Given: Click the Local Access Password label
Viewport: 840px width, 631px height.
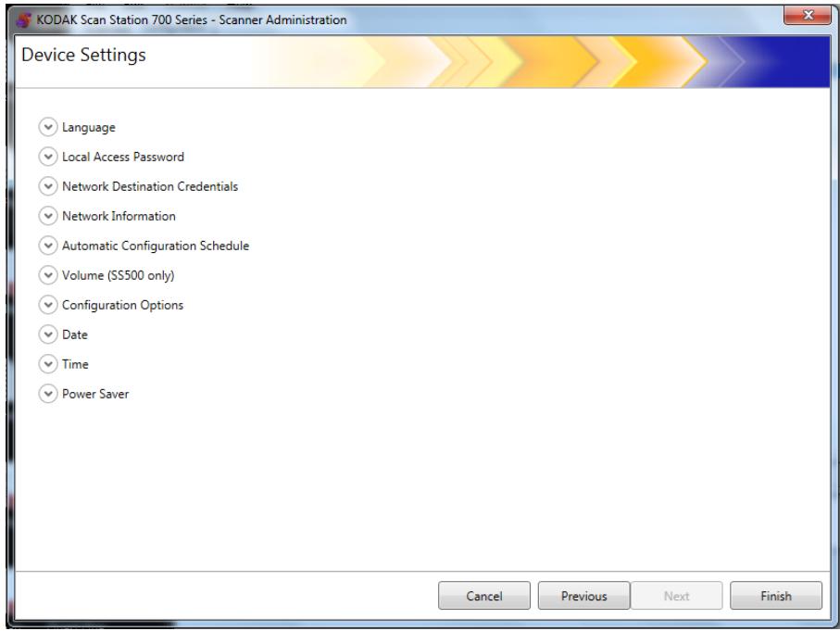Looking at the screenshot, I should (x=123, y=157).
